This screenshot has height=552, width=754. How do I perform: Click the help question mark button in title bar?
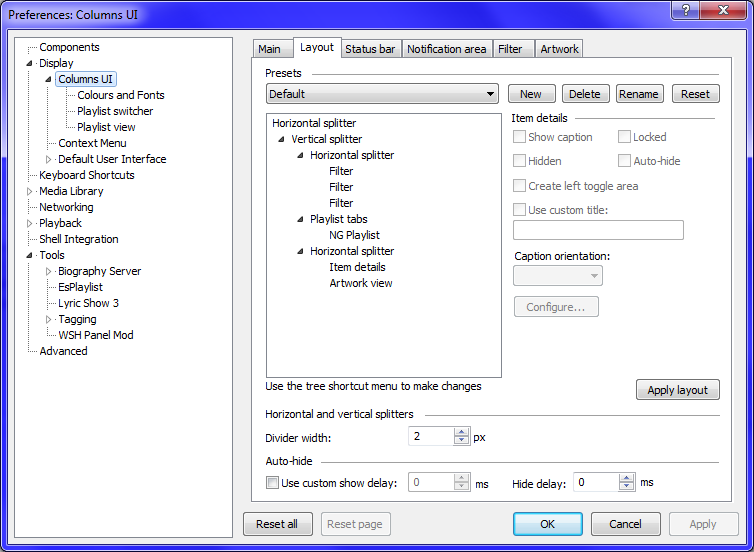coord(686,10)
